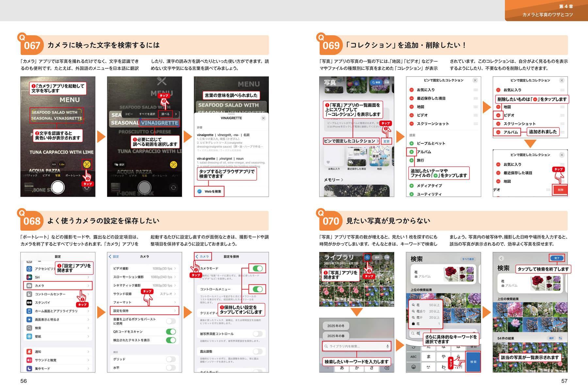Choose the 花弁 20以上 suggestion
The image size is (588, 390).
coord(426,317)
